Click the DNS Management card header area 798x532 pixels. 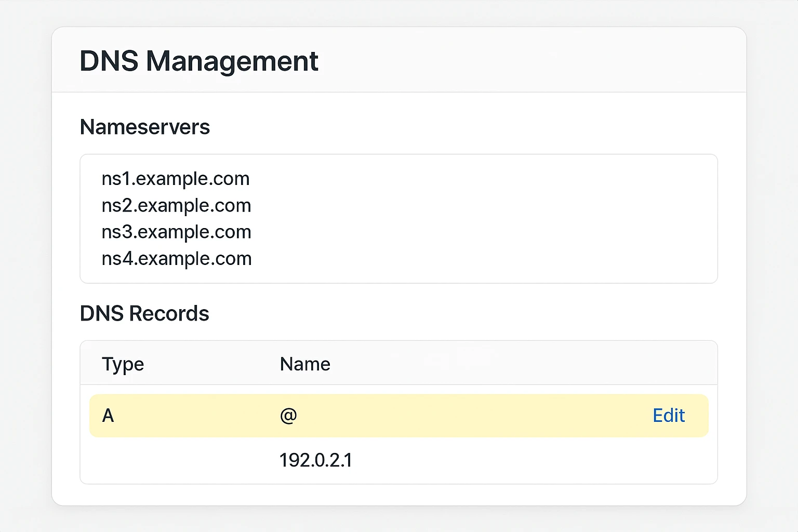399,60
